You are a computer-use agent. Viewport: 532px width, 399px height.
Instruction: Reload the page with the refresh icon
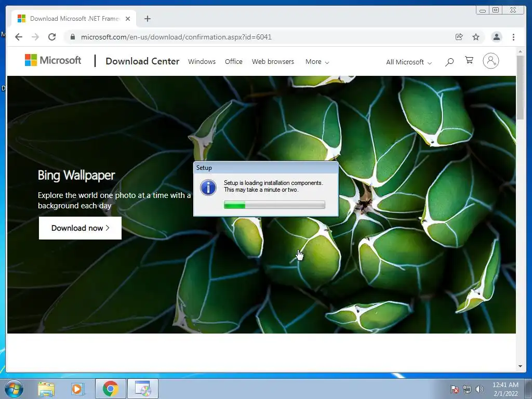point(52,37)
